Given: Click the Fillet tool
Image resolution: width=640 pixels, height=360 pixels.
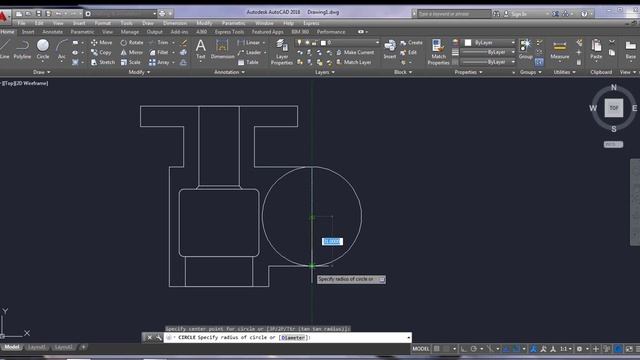Looking at the screenshot, I should [159, 52].
